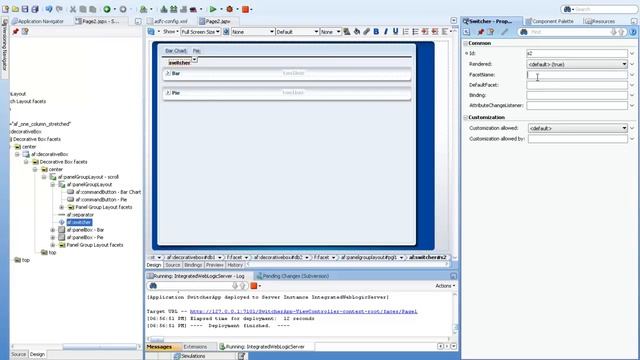Select af:switcher#s2 in the breadcrumb bar
The height and width of the screenshot is (360, 640).
tap(428, 258)
